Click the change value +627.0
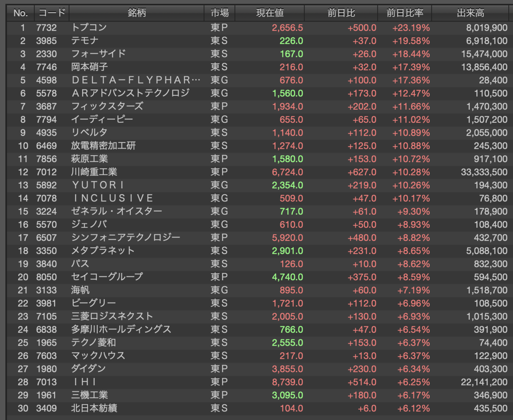This screenshot has height=420, width=513. pyautogui.click(x=362, y=172)
